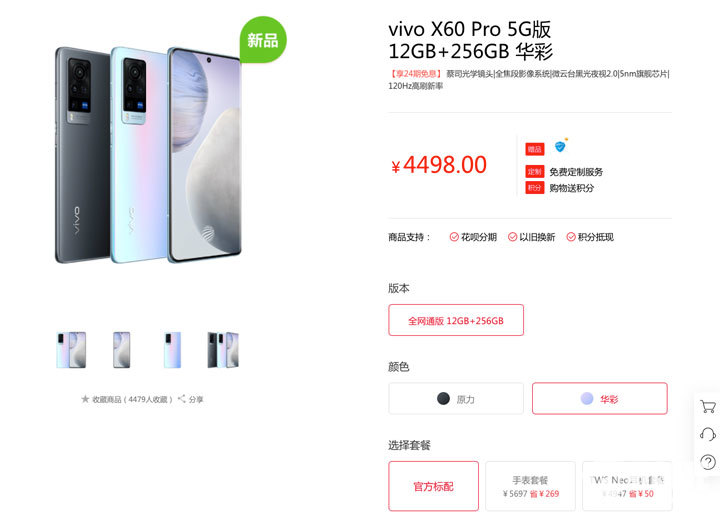This screenshot has height=517, width=720.
Task: Click the 积分抵现 support link
Action: (x=590, y=237)
